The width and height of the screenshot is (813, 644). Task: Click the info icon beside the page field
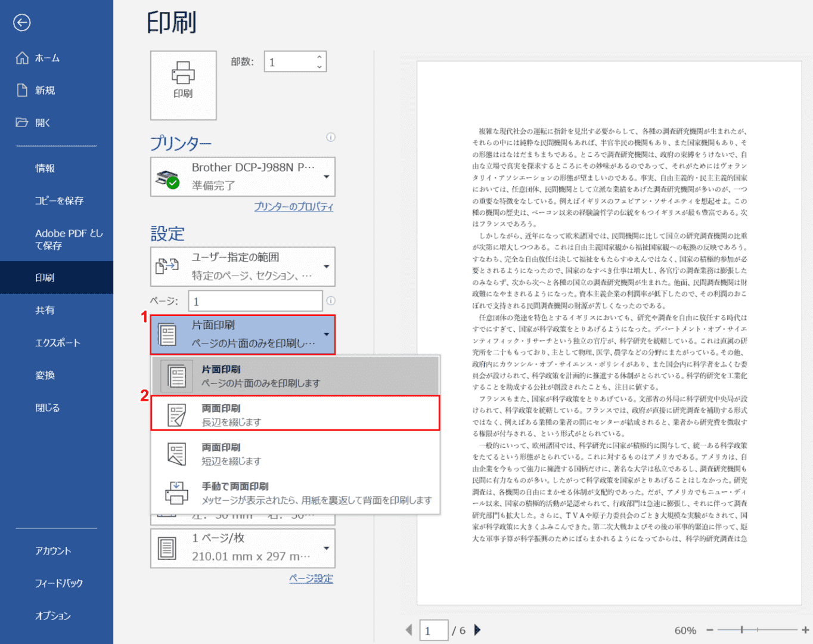[x=331, y=301]
